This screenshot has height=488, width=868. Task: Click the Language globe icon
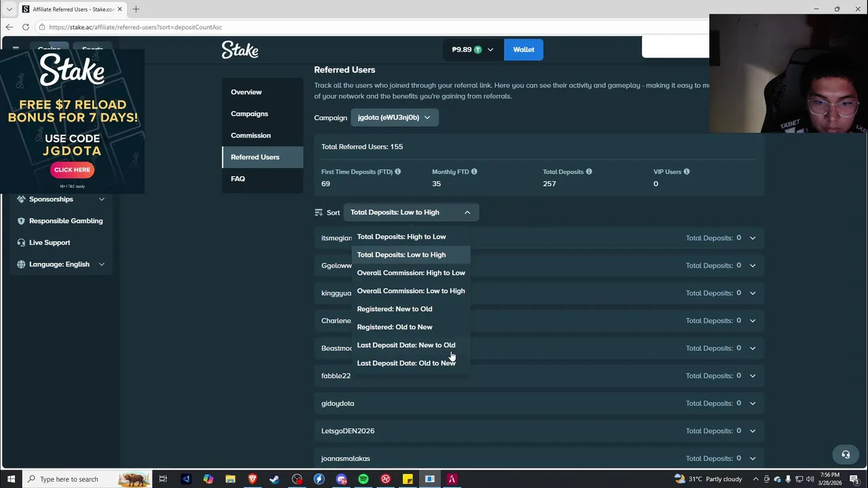21,264
